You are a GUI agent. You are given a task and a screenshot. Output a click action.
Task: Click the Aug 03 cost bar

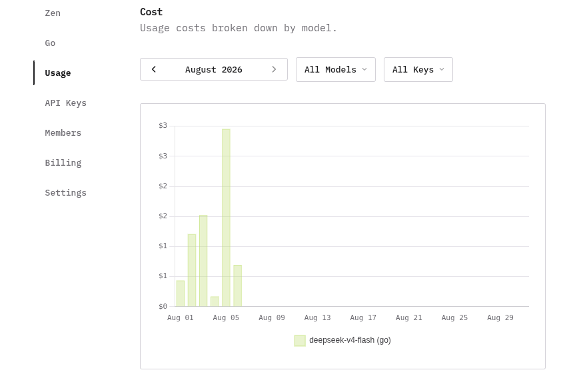(x=203, y=261)
